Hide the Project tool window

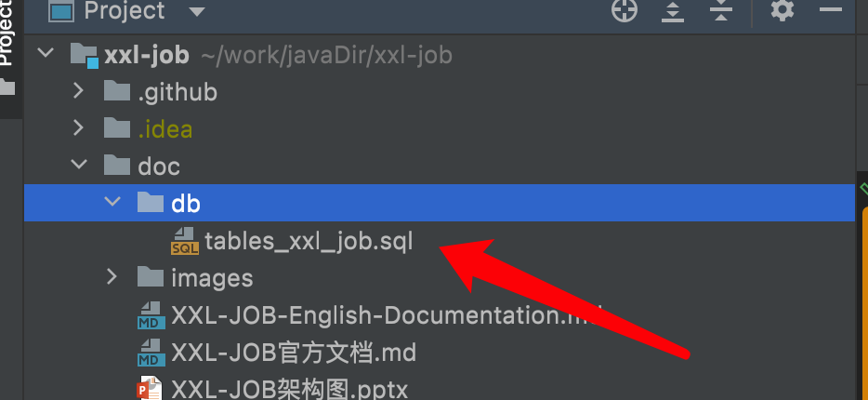pos(831,11)
